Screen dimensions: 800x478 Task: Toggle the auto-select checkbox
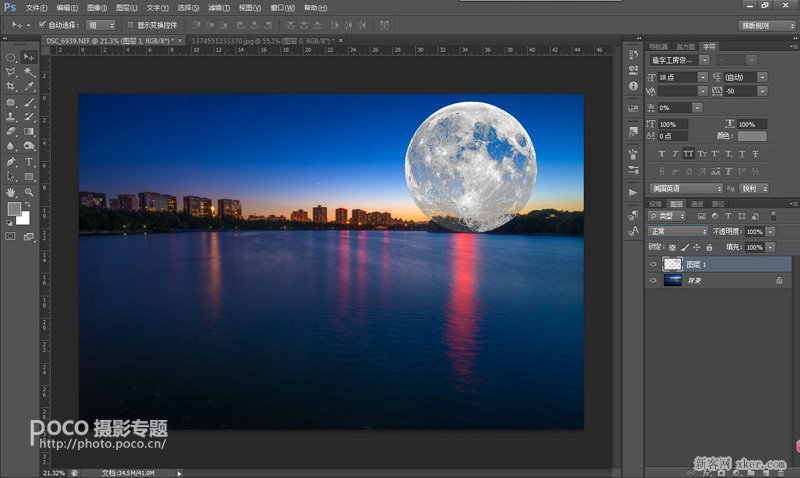[42, 24]
